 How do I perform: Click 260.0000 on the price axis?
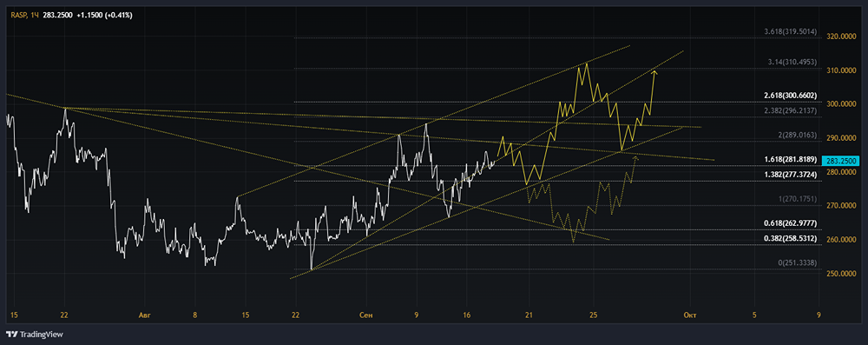840,240
